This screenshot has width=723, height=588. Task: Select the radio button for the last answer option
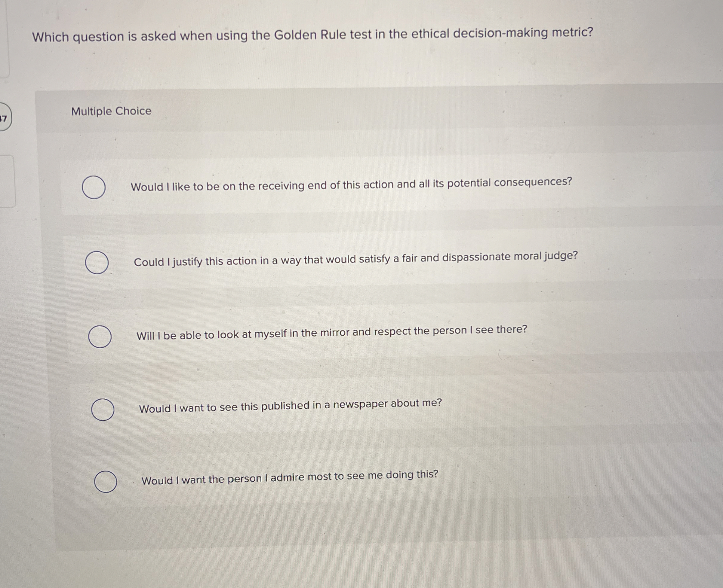[106, 482]
